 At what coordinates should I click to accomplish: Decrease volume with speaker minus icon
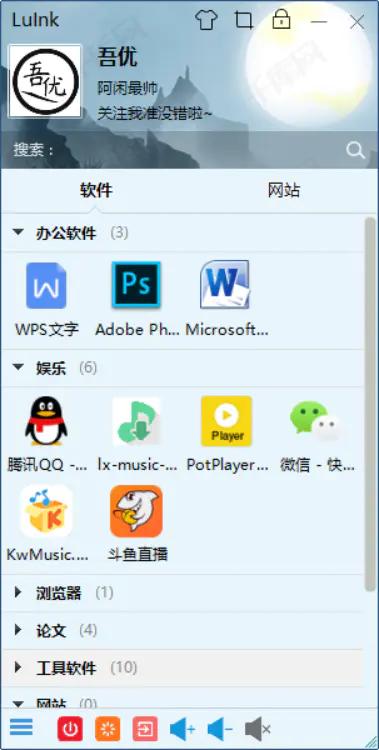tap(220, 729)
